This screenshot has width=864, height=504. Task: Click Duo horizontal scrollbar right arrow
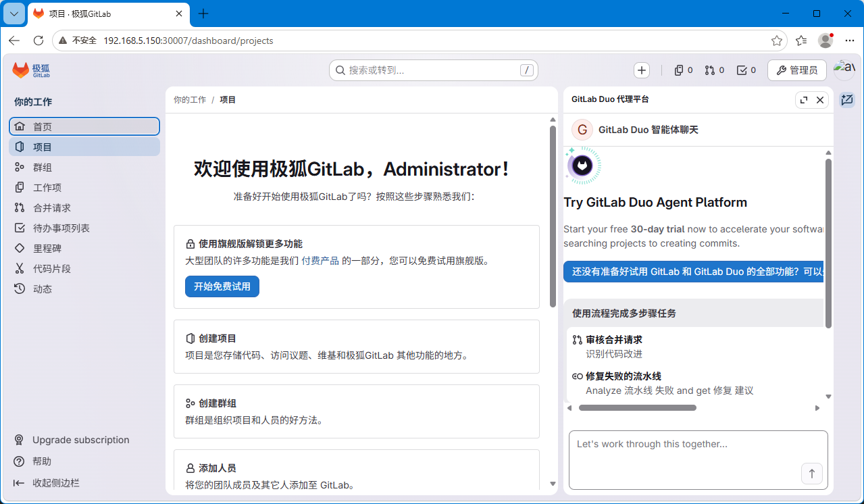click(817, 407)
